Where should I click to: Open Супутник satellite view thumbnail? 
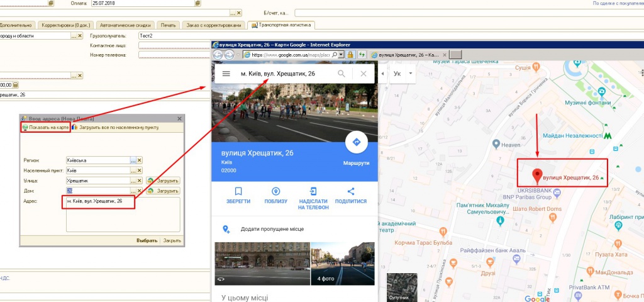pos(402,288)
